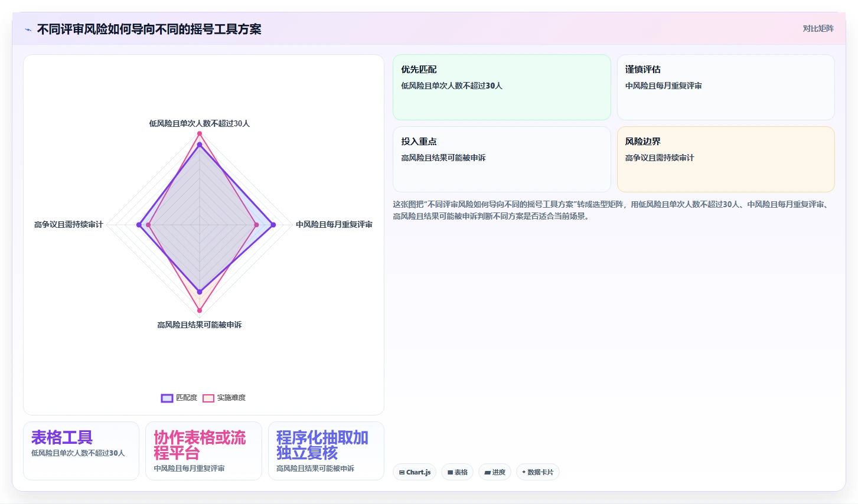Select the 进度 chip

[495, 472]
